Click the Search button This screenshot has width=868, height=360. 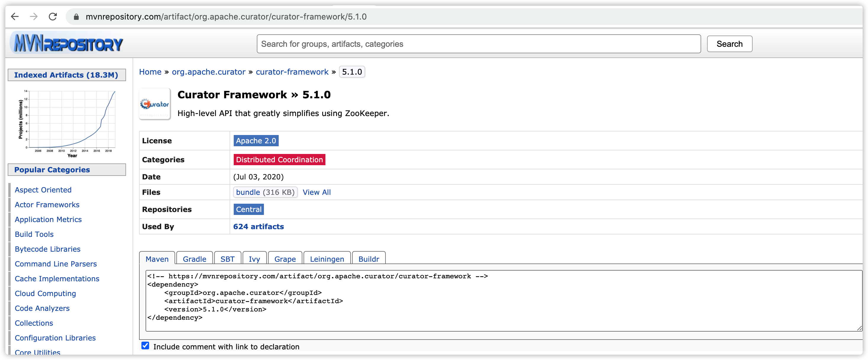[729, 44]
